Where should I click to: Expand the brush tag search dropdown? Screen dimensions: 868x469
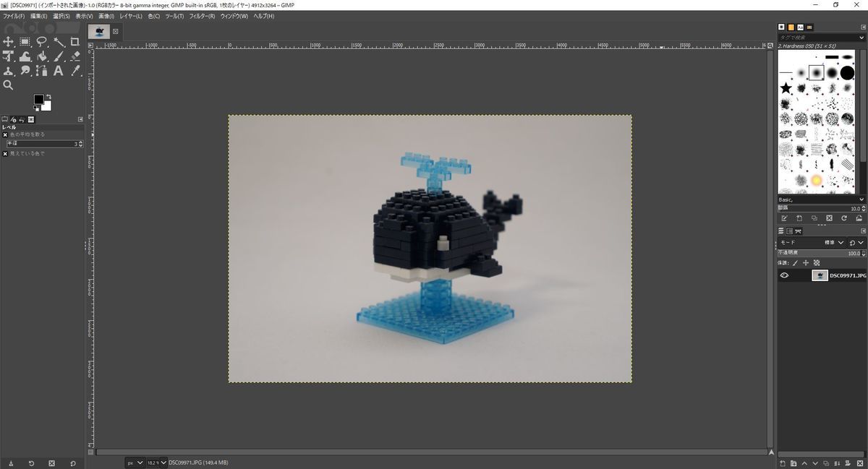861,37
